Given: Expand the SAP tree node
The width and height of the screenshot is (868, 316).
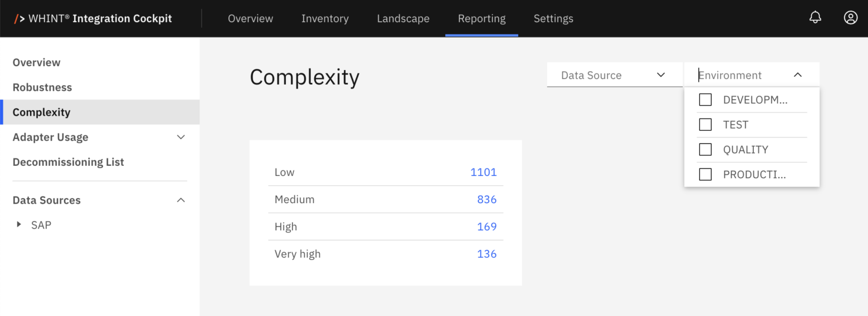Looking at the screenshot, I should 19,225.
